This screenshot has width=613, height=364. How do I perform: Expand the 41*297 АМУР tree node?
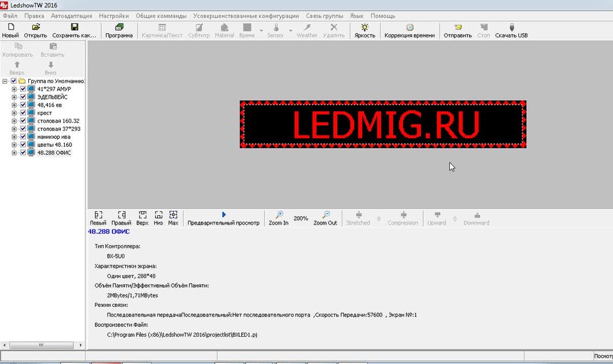[x=14, y=89]
